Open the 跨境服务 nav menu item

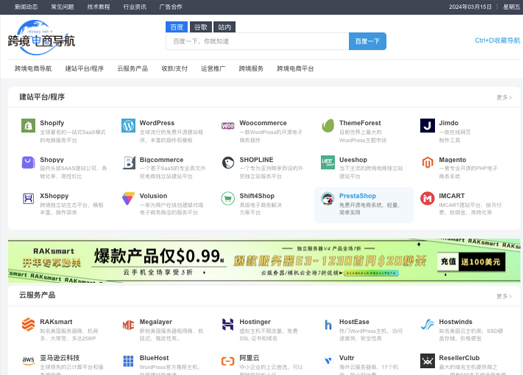pyautogui.click(x=251, y=69)
